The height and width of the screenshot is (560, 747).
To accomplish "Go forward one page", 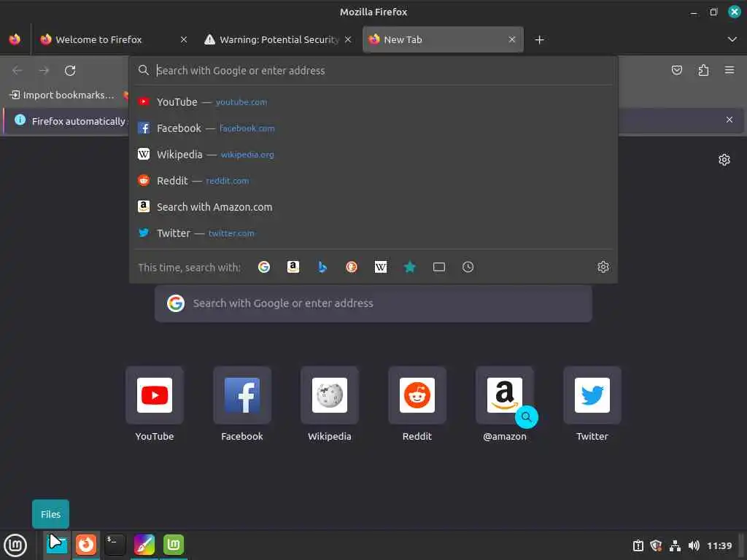I will coord(44,71).
